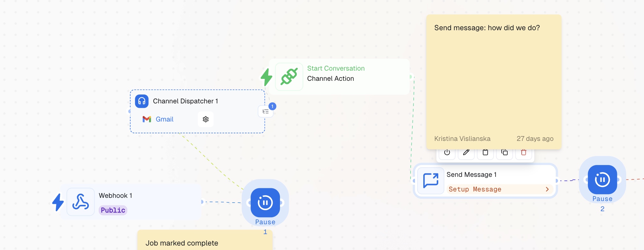Click the author name "Kristina Vislianska"
This screenshot has height=250, width=644.
(462, 139)
